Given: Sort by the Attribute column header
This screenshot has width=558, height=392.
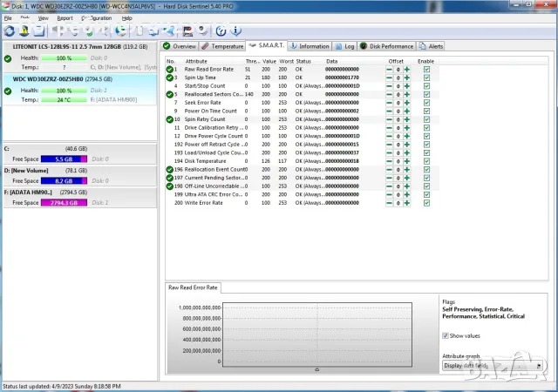Looking at the screenshot, I should point(195,61).
